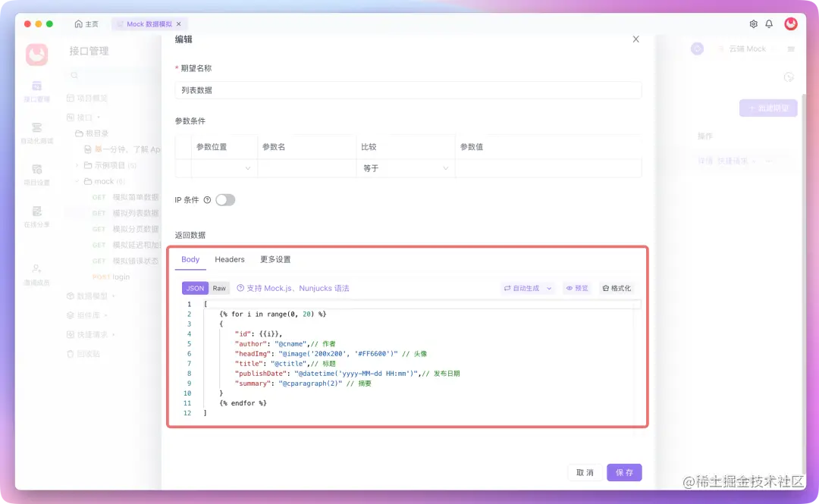Switch to the Headers tab
The image size is (819, 504).
click(229, 259)
